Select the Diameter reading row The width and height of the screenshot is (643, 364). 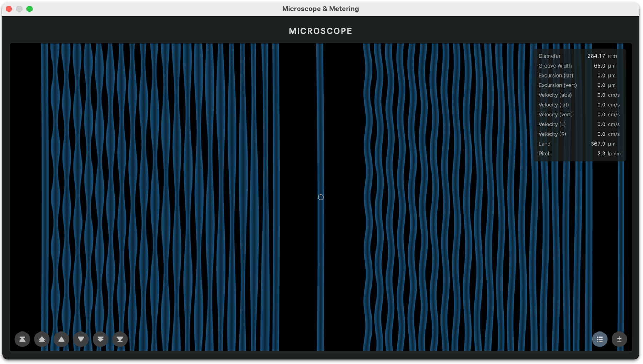pos(579,56)
